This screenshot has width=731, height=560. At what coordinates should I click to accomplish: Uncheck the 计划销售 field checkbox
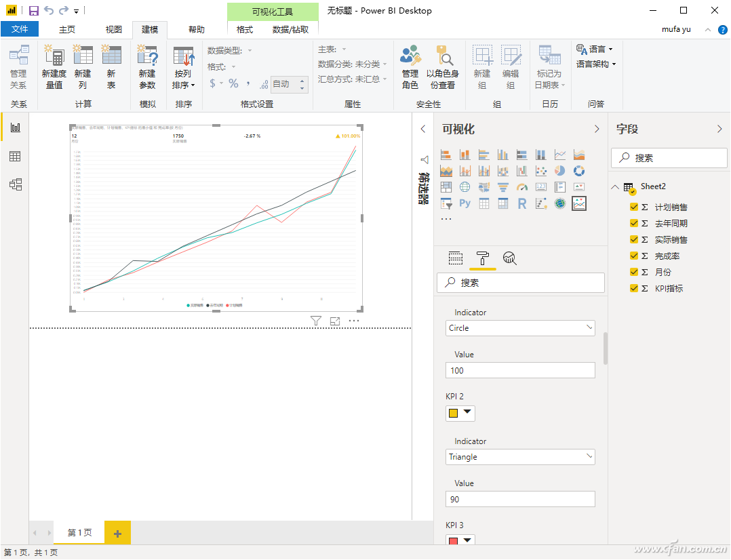point(634,207)
